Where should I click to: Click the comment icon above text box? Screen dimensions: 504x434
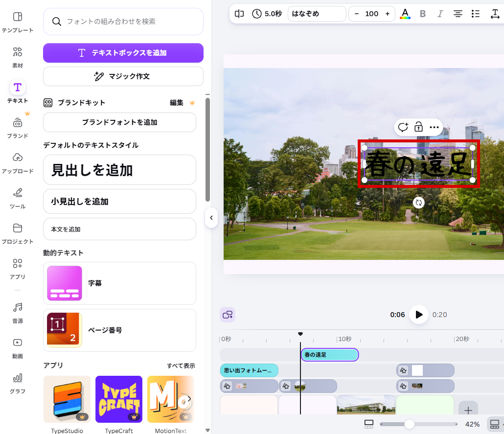tap(403, 127)
